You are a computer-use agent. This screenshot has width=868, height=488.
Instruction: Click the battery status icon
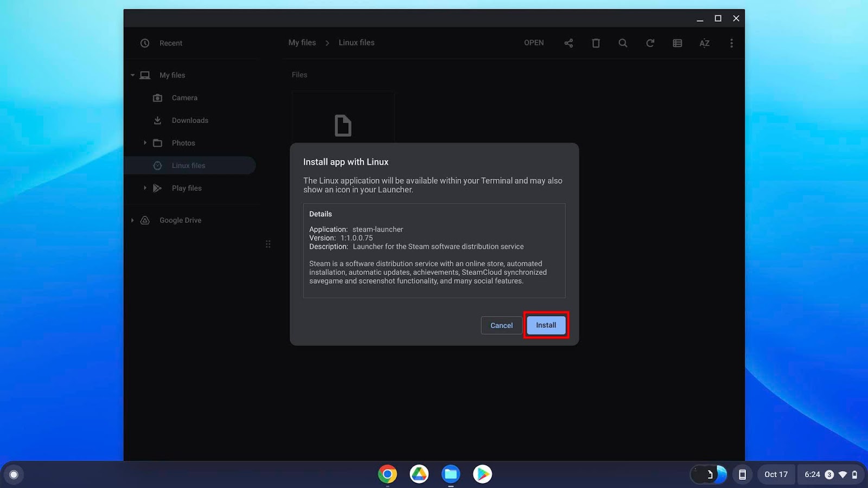(x=854, y=474)
